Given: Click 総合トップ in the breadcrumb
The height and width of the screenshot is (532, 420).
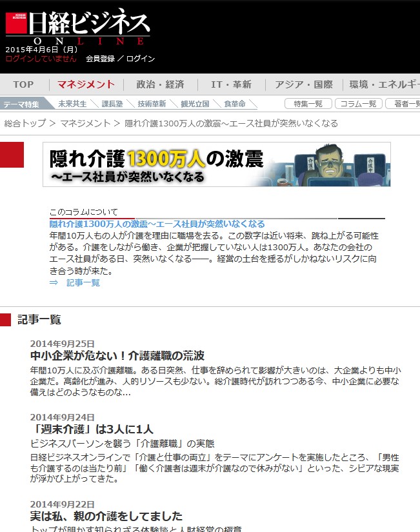Looking at the screenshot, I should tap(25, 123).
